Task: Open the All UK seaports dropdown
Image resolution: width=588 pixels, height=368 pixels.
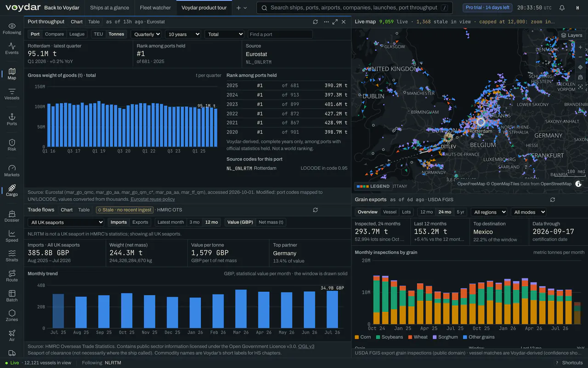Action: (x=66, y=222)
